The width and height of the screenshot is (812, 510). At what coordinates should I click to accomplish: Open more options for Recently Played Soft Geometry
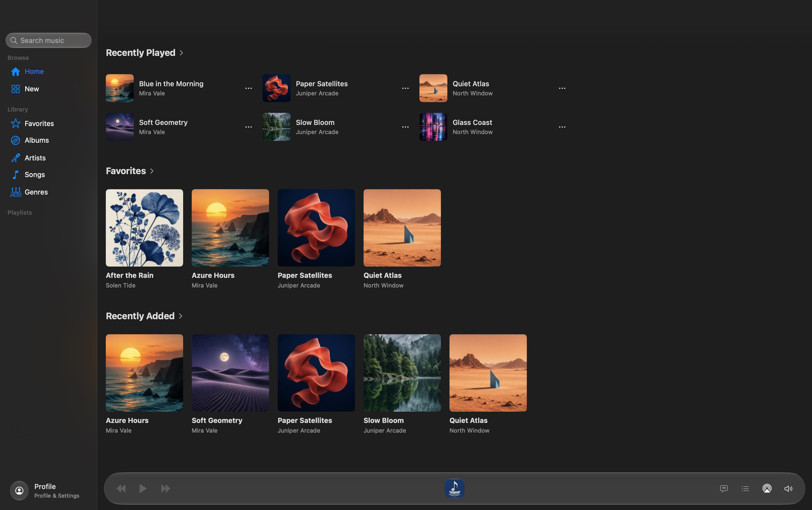pyautogui.click(x=248, y=127)
